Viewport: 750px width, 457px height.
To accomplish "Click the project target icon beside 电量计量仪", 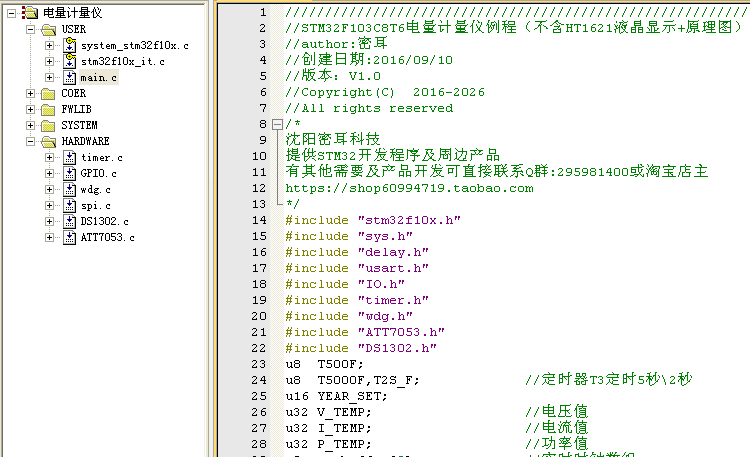I will (30, 13).
